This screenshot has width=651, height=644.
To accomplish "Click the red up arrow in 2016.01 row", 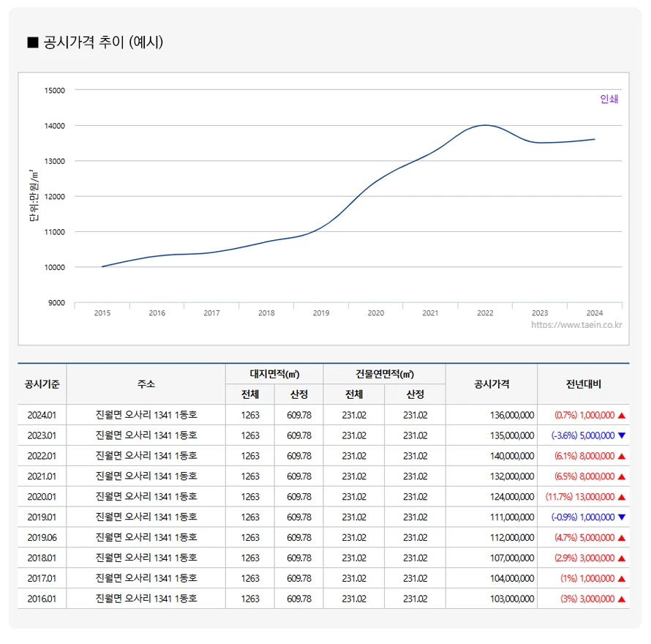I will click(622, 599).
